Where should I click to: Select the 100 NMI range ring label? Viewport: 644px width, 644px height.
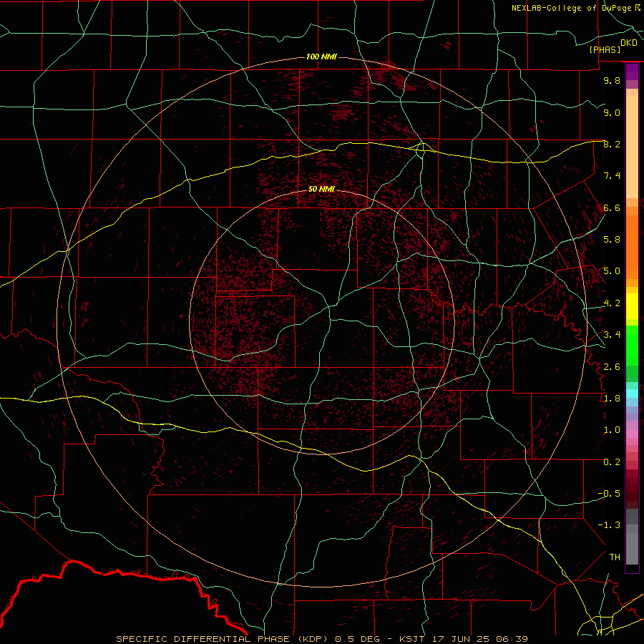[321, 57]
